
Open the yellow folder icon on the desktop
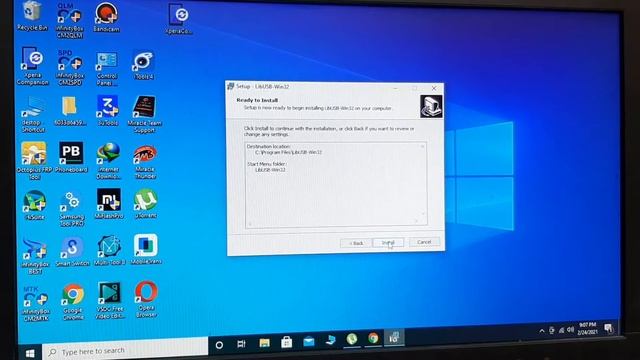tap(70, 111)
